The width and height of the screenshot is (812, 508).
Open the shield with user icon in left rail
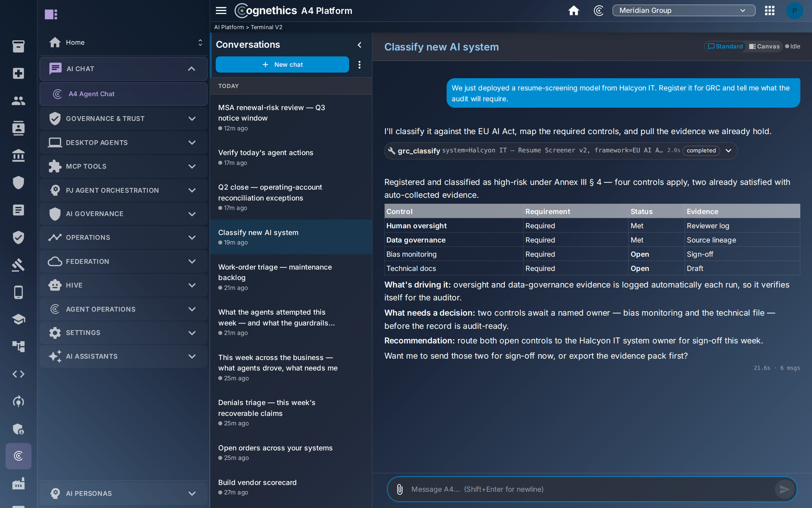[x=18, y=429]
